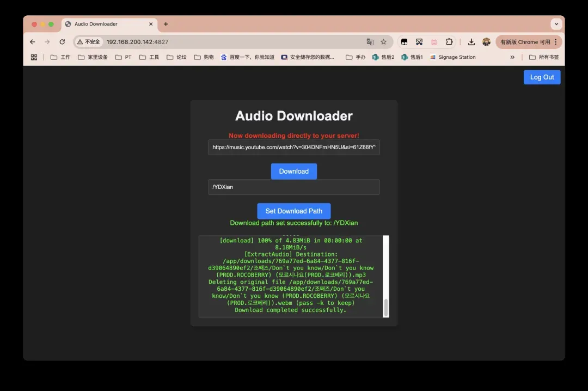Expand the tab search dropdown arrow

click(556, 24)
